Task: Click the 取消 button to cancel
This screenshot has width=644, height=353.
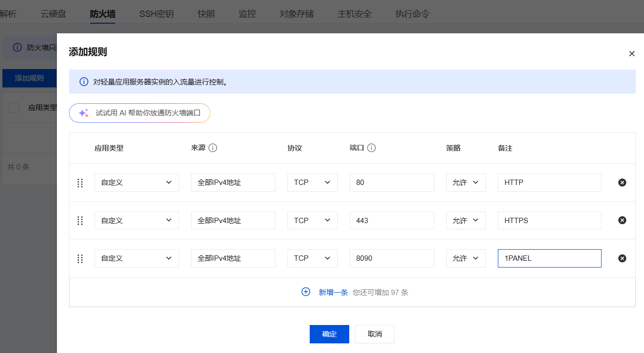Action: (374, 334)
